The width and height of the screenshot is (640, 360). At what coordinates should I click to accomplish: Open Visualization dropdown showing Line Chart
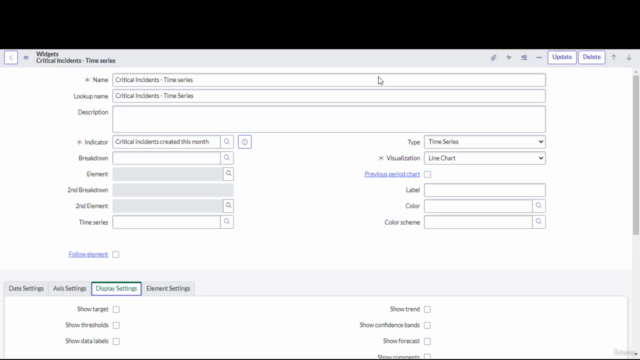485,158
